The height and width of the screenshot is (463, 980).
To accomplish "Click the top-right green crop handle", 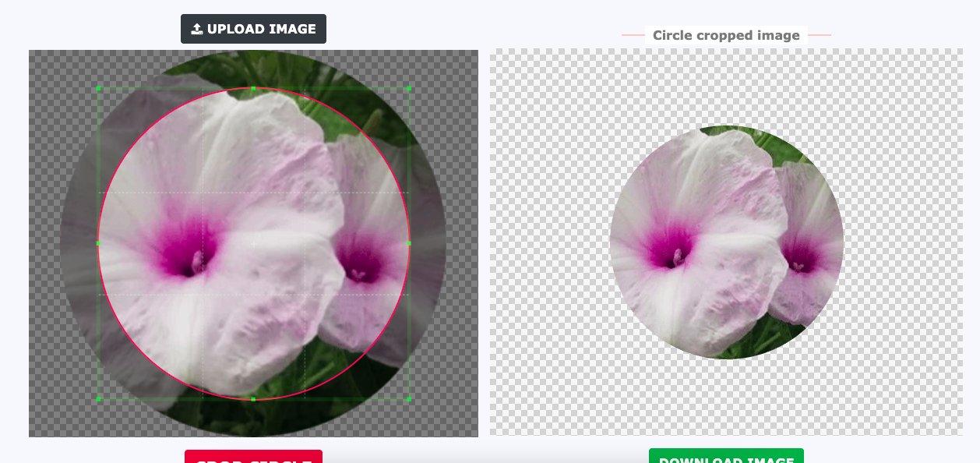I will tap(409, 89).
